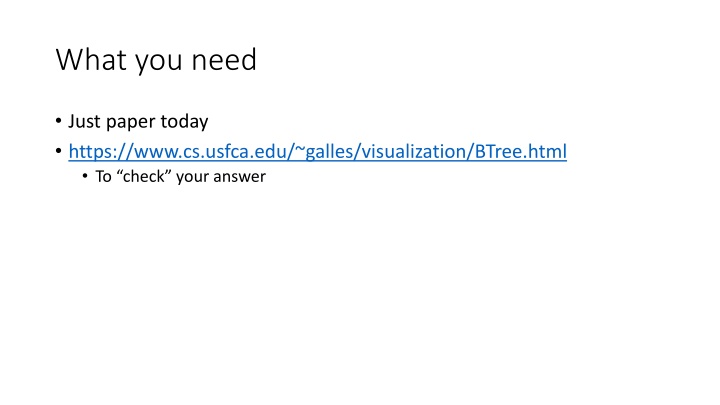
Task: Click the bullet marker before "Just paper today"
Action: pyautogui.click(x=58, y=121)
